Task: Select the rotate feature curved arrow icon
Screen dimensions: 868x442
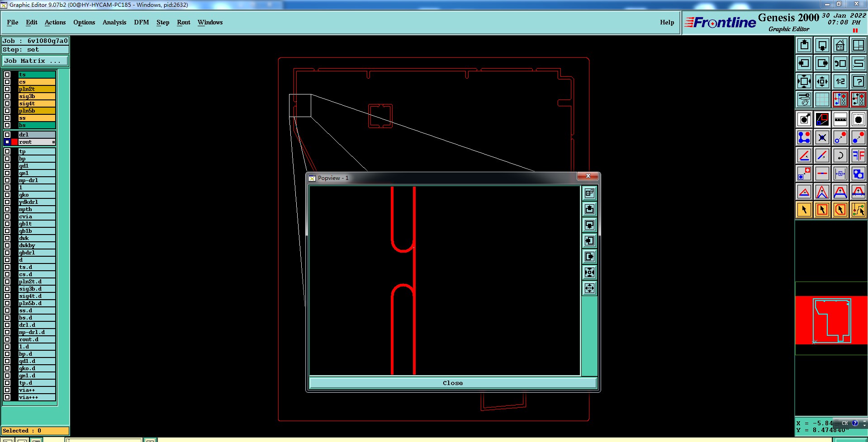Action: pyautogui.click(x=840, y=155)
